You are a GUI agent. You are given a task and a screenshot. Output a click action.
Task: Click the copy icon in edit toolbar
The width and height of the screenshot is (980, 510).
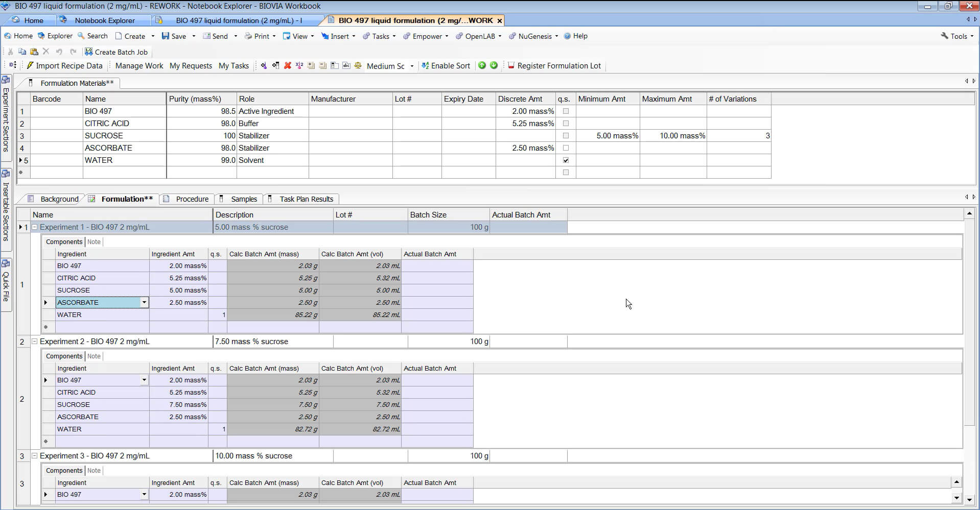click(x=22, y=52)
